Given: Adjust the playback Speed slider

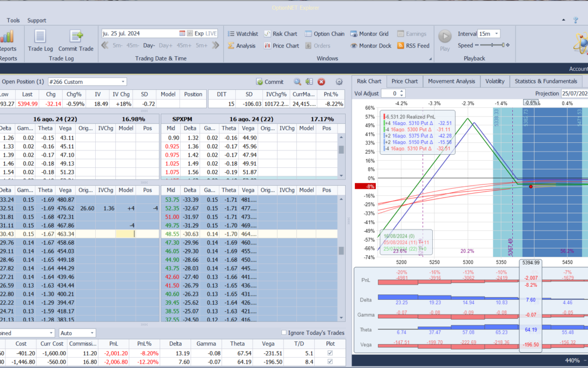Looking at the screenshot, I should pyautogui.click(x=492, y=45).
